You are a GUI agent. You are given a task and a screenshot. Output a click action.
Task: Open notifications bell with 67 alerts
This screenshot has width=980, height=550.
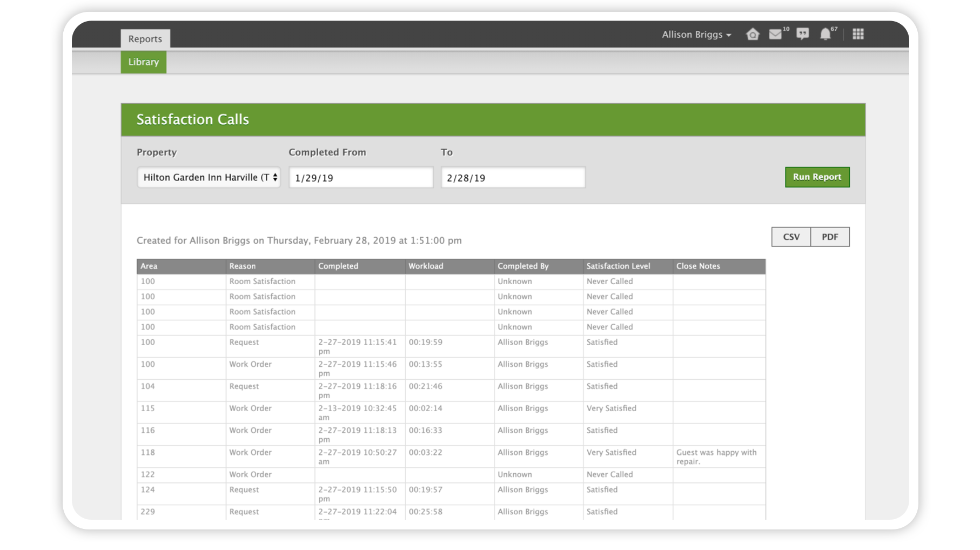[x=827, y=34]
